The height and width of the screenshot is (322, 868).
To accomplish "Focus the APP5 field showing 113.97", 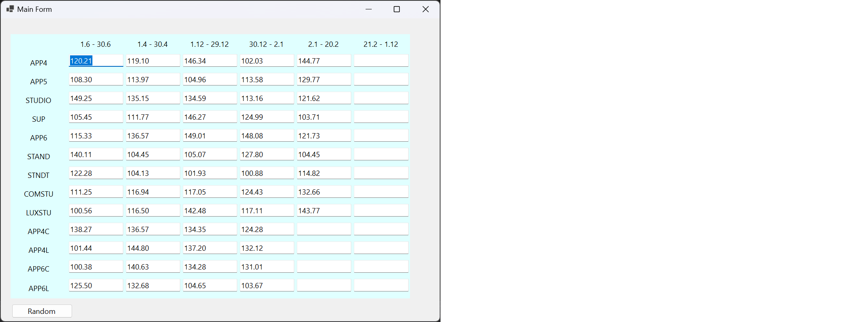I will pyautogui.click(x=153, y=79).
